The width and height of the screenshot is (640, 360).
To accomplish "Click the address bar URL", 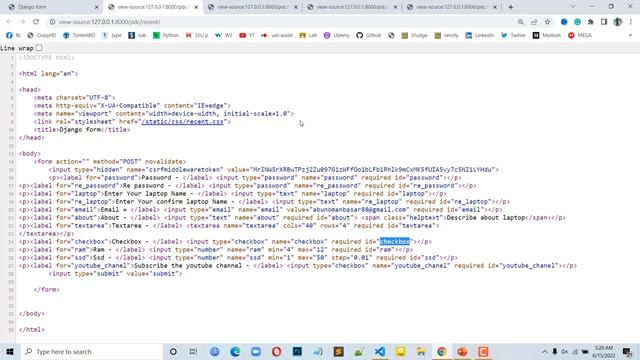I will (109, 22).
